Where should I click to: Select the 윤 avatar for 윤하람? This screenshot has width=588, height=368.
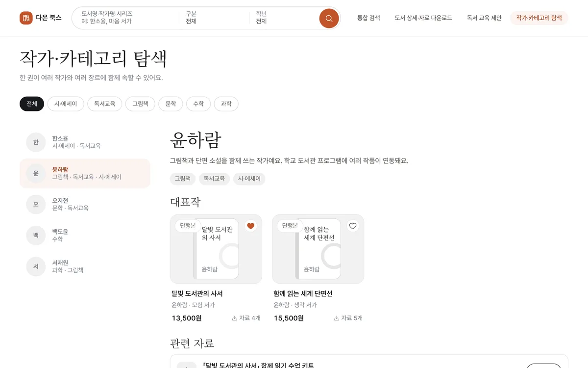click(36, 173)
